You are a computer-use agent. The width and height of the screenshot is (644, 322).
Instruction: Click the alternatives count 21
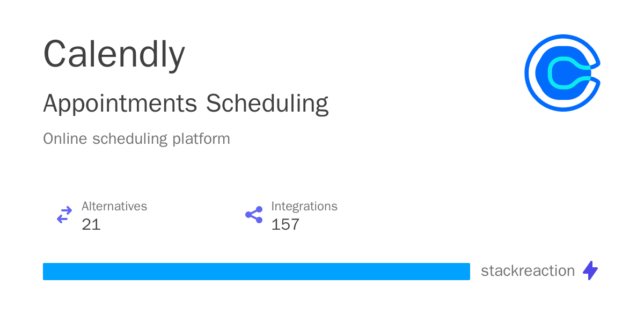pyautogui.click(x=91, y=224)
